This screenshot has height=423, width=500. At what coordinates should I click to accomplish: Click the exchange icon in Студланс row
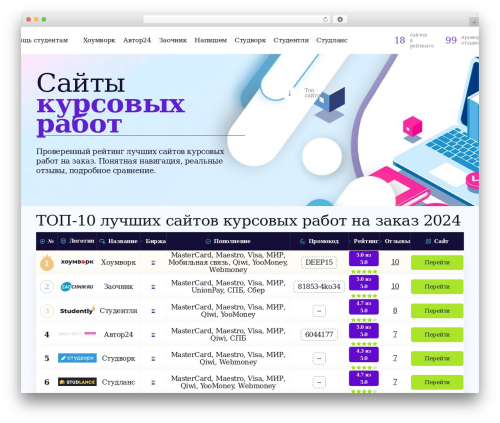[153, 382]
